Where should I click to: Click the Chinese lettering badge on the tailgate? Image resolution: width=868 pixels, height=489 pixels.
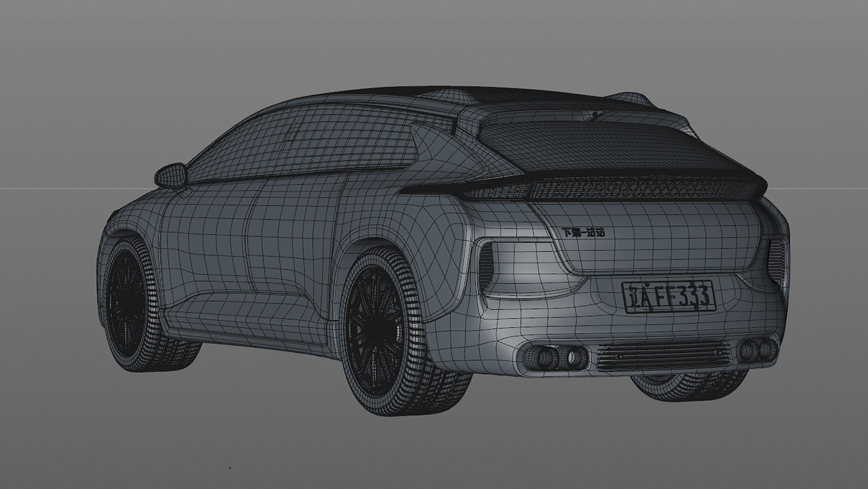click(x=583, y=232)
